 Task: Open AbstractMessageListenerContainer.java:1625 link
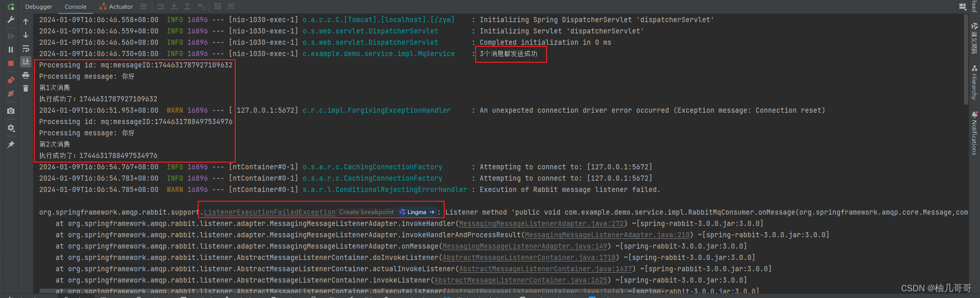(521, 280)
